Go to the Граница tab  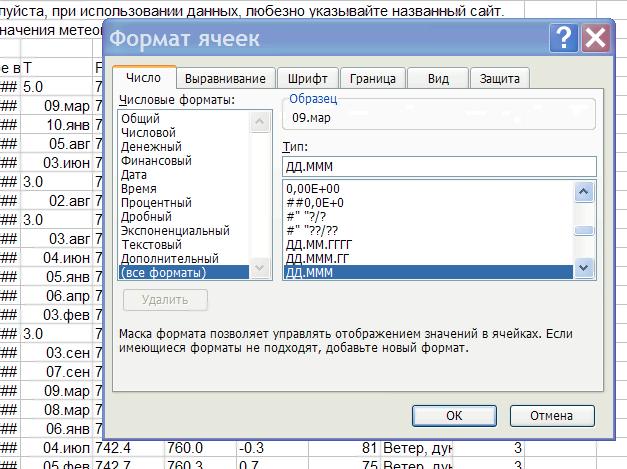point(374,79)
